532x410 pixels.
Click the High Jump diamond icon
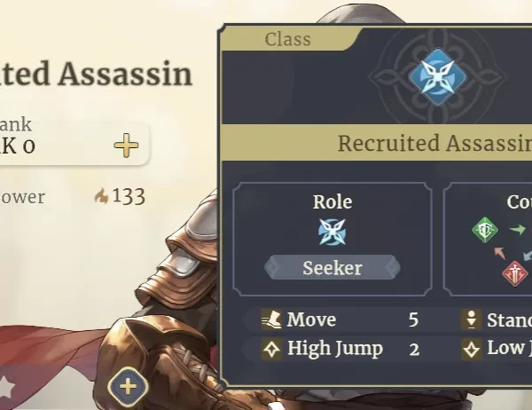point(271,348)
